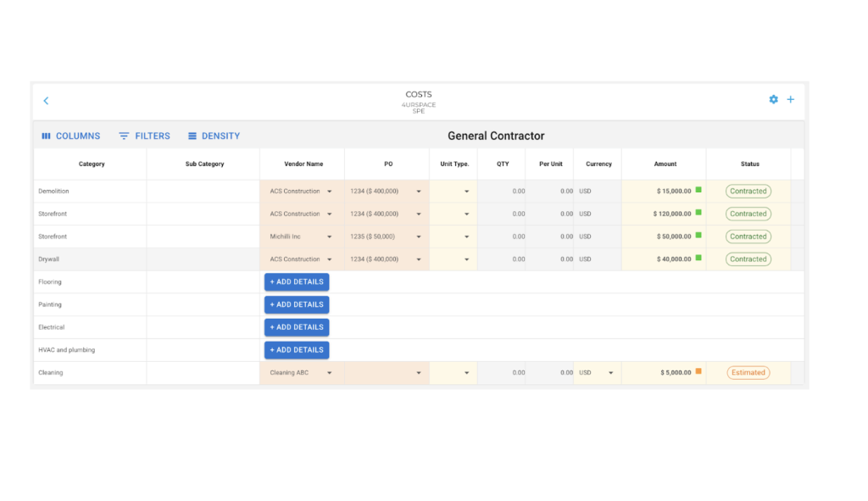The image size is (868, 501).
Task: Toggle the Contracted status on Demolition row
Action: 748,191
